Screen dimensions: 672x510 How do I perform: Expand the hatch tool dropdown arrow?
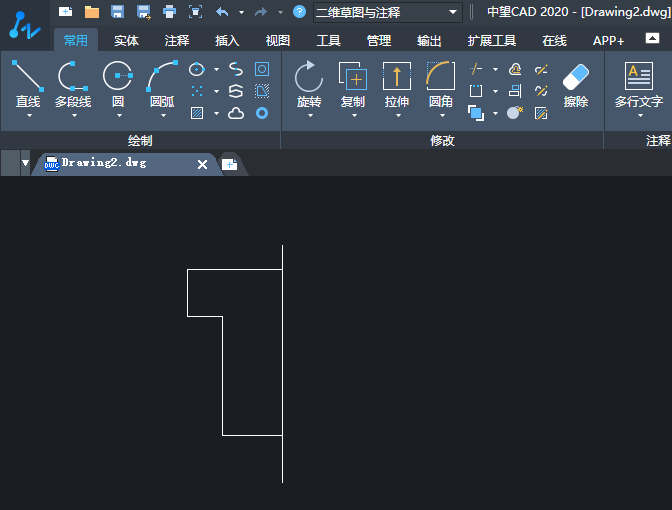216,113
